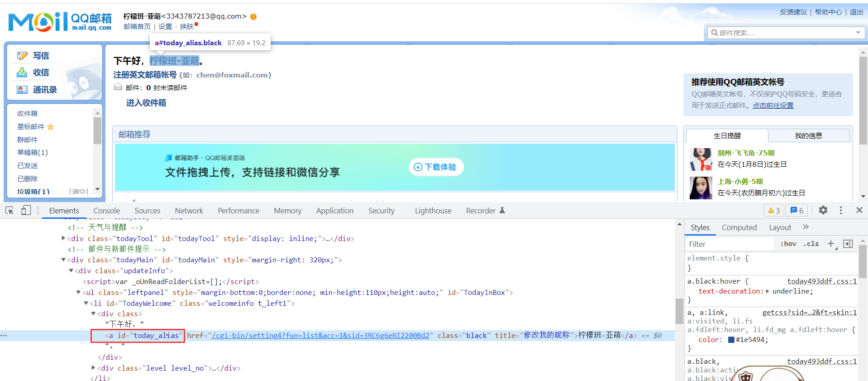868x381 pixels.
Task: Click the inspect element picker icon
Action: point(10,210)
